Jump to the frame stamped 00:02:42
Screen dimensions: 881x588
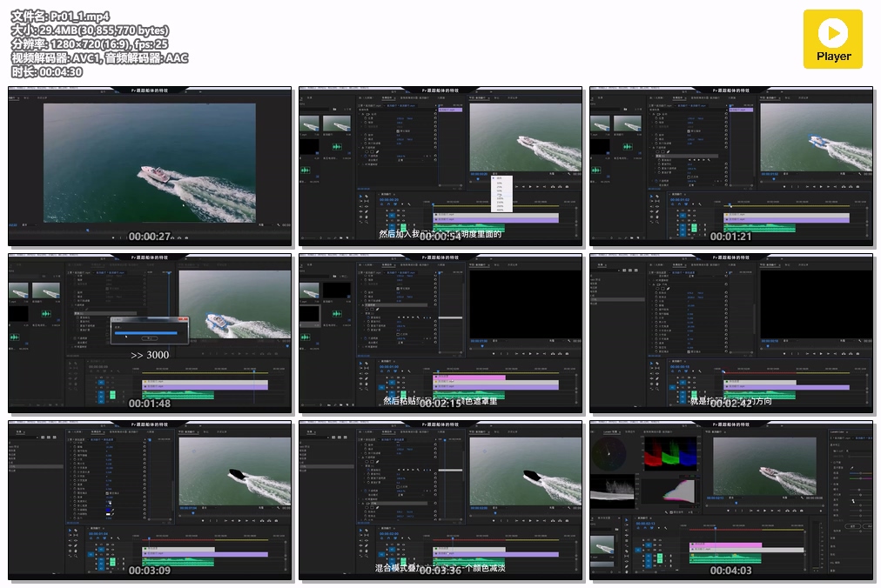tap(731, 333)
